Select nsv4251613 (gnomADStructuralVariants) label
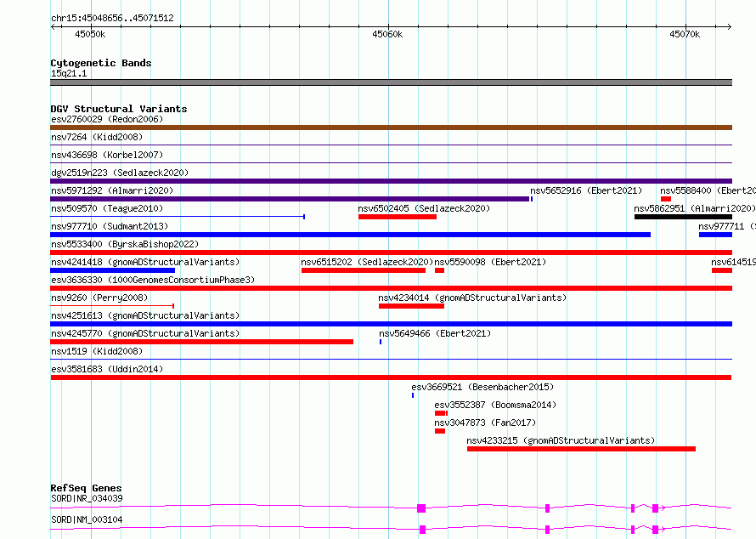 point(145,315)
